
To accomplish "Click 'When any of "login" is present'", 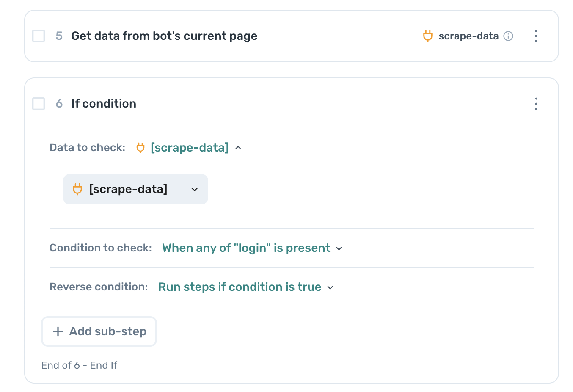I will pos(246,248).
